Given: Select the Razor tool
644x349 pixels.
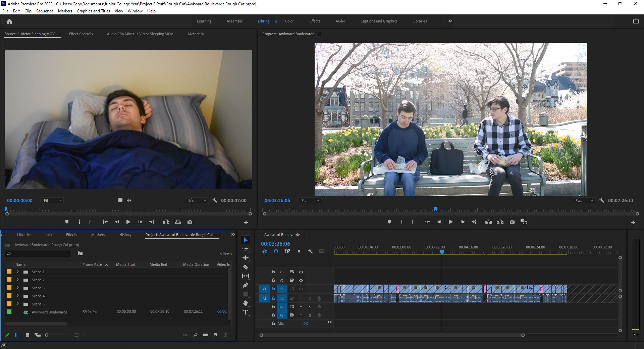Looking at the screenshot, I should tap(246, 267).
